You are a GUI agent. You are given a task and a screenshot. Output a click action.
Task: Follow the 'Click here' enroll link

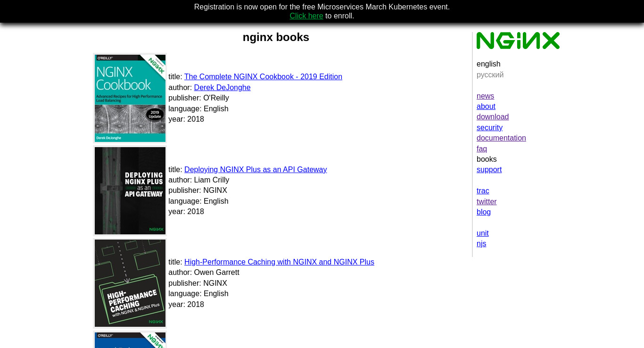(x=306, y=16)
